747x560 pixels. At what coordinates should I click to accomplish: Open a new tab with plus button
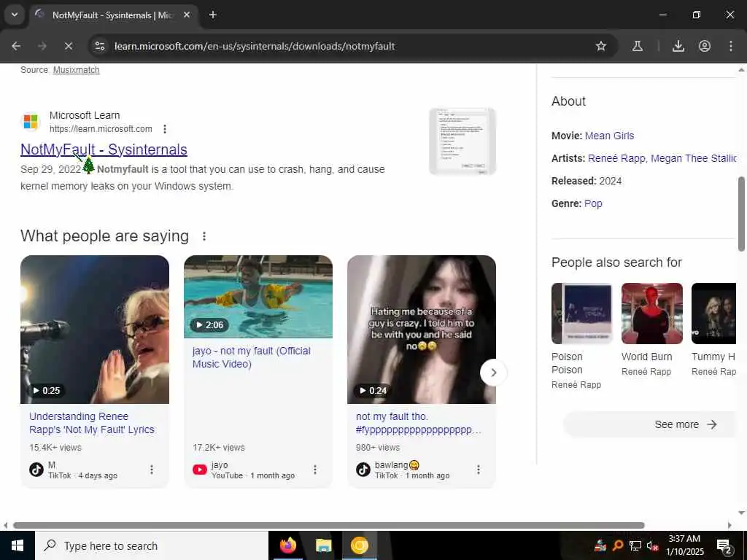pos(213,15)
